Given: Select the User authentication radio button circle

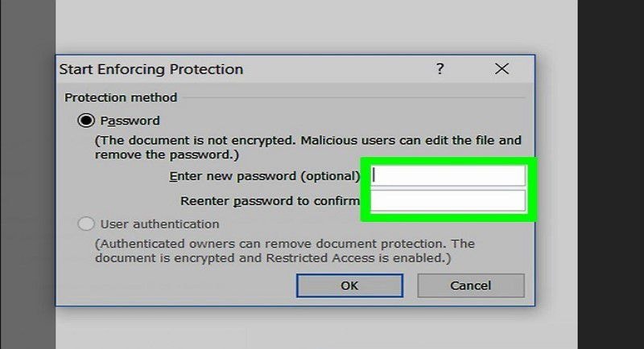Looking at the screenshot, I should click(85, 224).
